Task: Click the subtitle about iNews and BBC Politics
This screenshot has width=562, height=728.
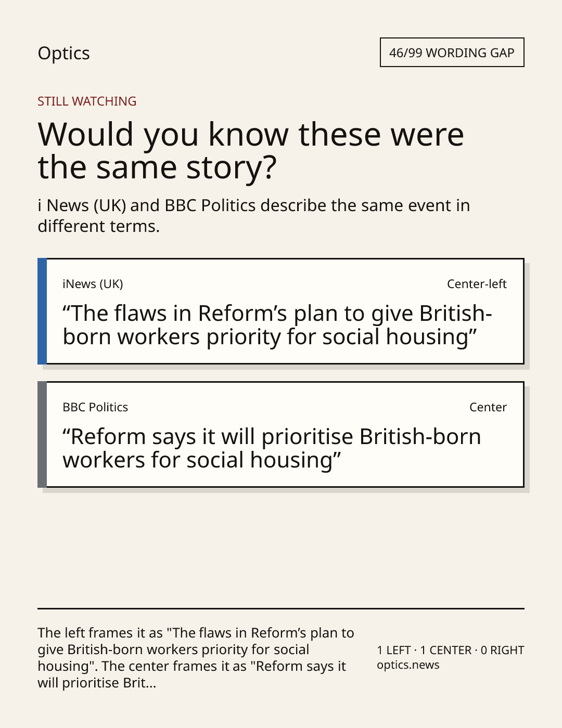Action: pyautogui.click(x=254, y=215)
